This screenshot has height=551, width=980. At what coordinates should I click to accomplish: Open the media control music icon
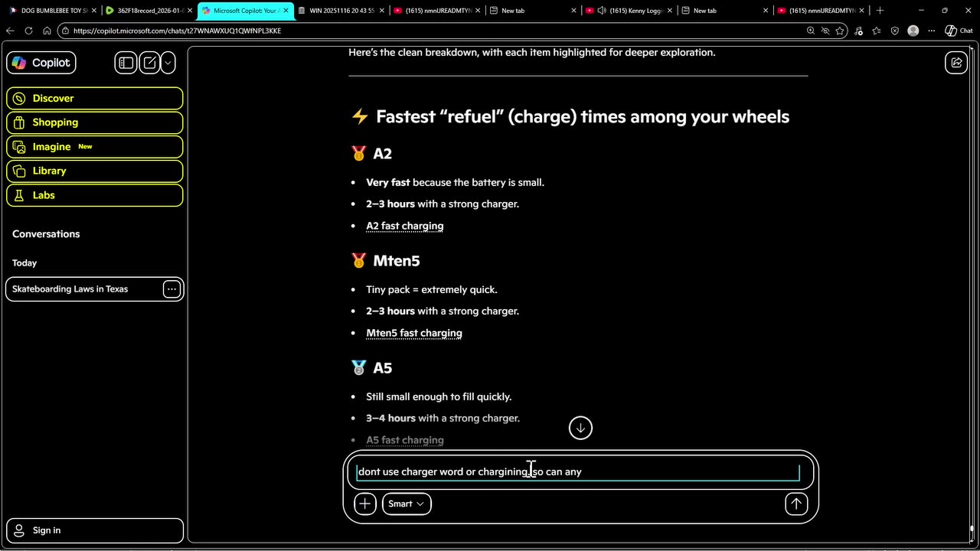click(858, 31)
